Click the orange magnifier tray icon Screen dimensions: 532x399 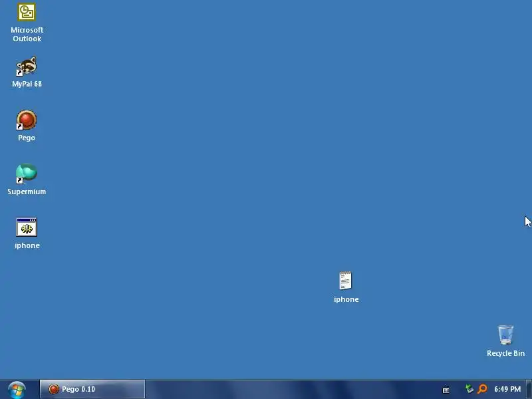[x=481, y=389]
